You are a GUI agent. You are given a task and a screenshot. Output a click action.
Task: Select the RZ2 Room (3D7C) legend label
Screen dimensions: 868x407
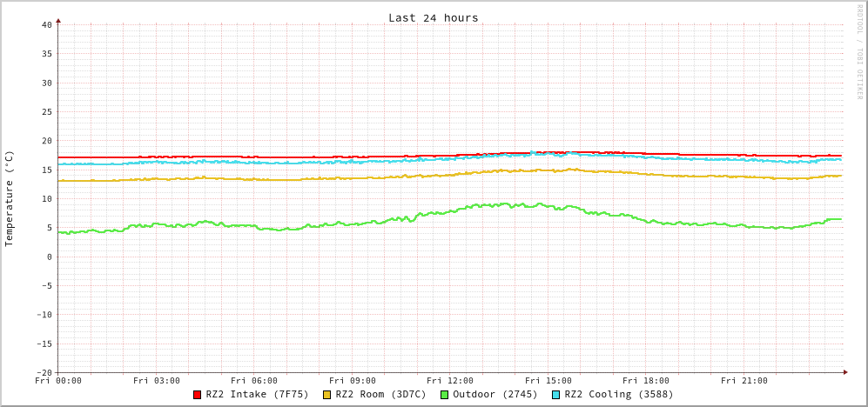(380, 394)
